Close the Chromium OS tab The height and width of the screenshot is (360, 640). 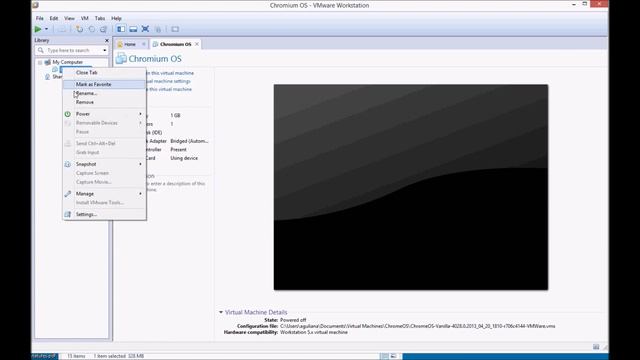coord(197,44)
